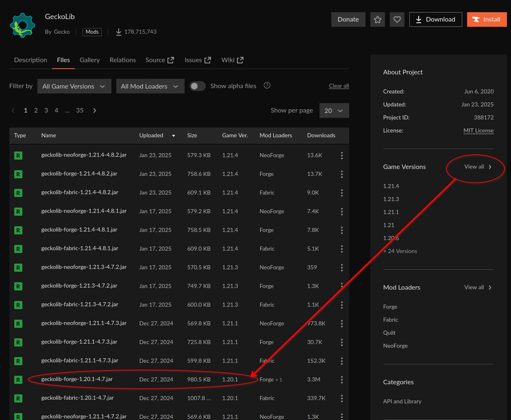Viewport: 511px width, 420px height.
Task: Open the MIT License link
Action: (478, 130)
